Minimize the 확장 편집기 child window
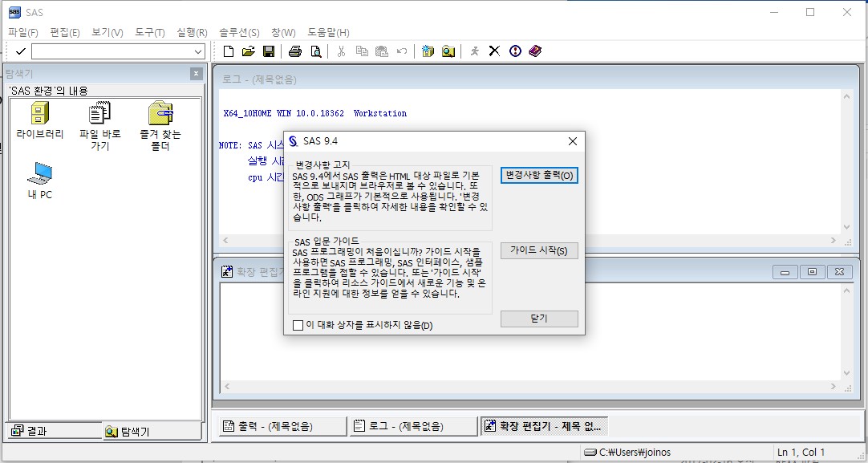The height and width of the screenshot is (463, 868). click(x=785, y=272)
